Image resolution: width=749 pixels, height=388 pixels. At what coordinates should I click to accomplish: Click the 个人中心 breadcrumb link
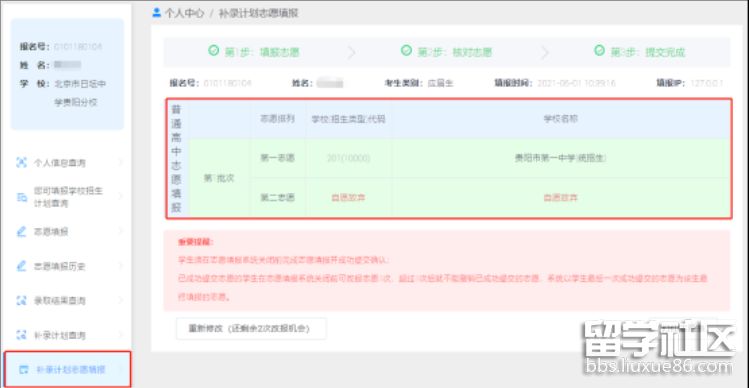pos(184,13)
